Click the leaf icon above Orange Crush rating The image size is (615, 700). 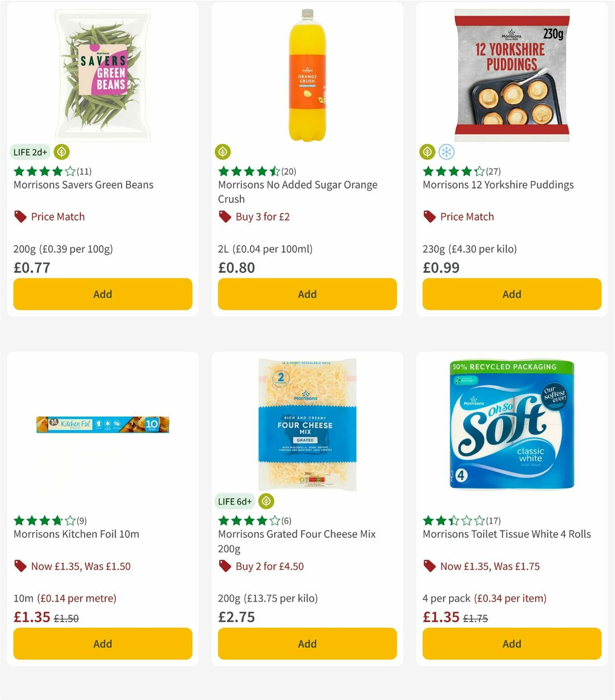click(x=222, y=152)
